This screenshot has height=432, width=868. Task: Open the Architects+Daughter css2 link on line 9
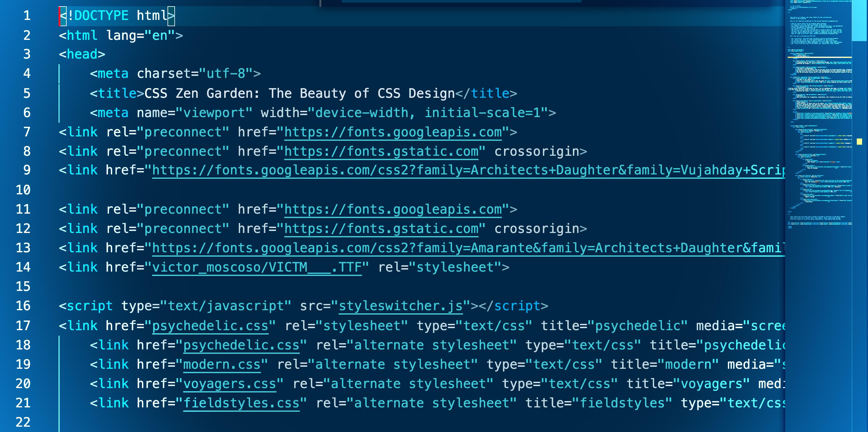468,170
